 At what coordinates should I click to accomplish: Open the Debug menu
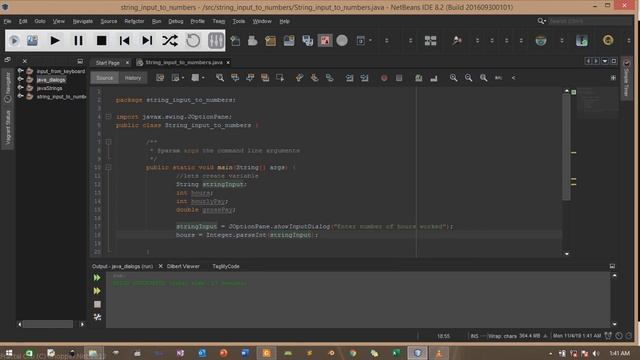click(176, 21)
